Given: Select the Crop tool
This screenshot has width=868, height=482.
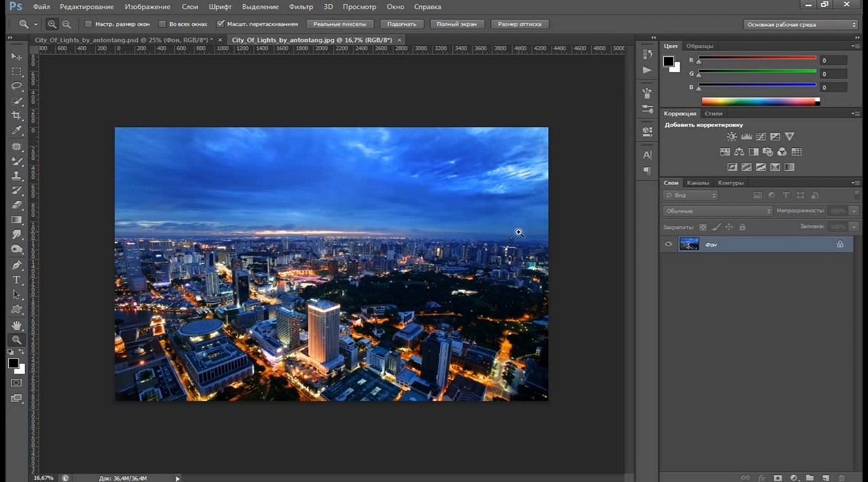Looking at the screenshot, I should [x=17, y=116].
